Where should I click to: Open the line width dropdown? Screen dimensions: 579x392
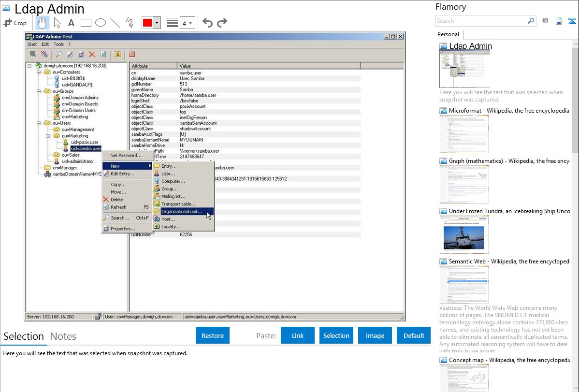click(188, 23)
